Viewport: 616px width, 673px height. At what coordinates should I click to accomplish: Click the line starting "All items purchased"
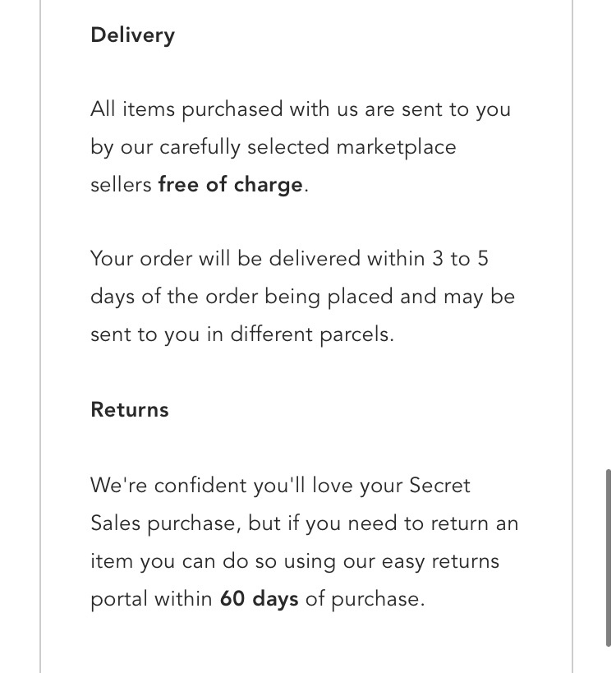coord(300,109)
